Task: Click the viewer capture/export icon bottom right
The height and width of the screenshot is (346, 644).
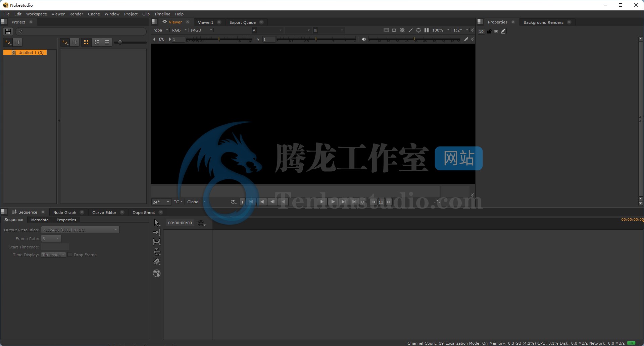Action: tap(437, 201)
